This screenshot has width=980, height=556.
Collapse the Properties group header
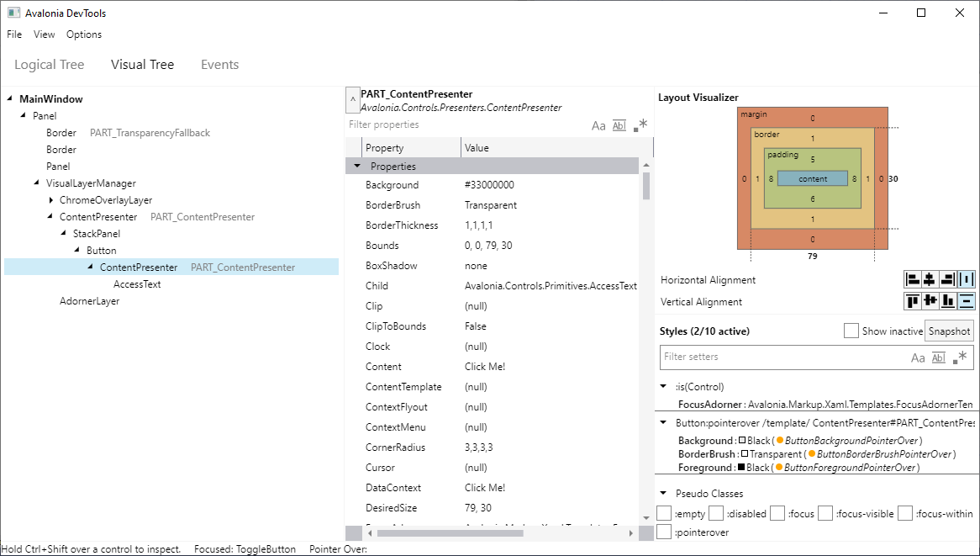359,167
